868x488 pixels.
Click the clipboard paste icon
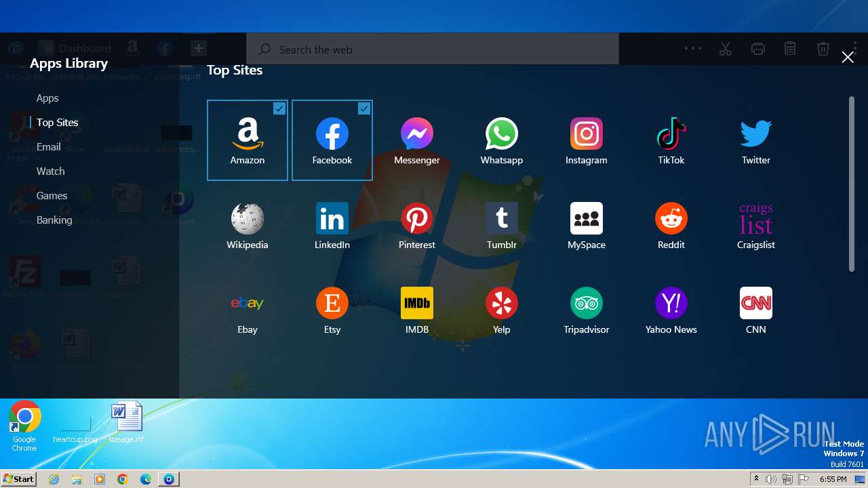790,49
